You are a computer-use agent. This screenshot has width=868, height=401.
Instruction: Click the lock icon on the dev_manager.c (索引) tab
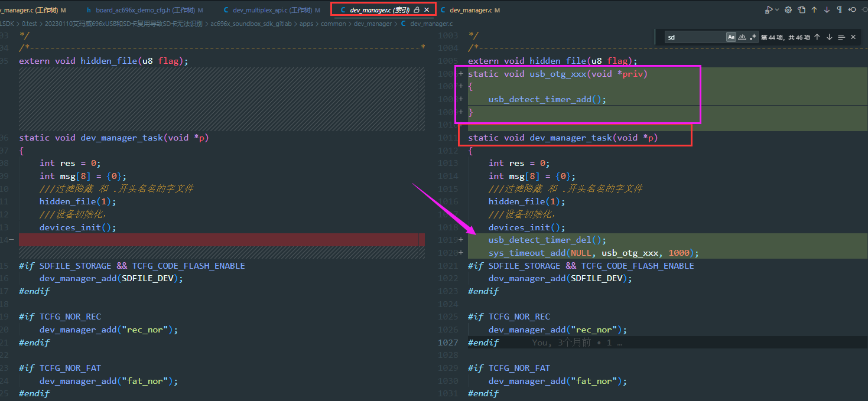[417, 10]
